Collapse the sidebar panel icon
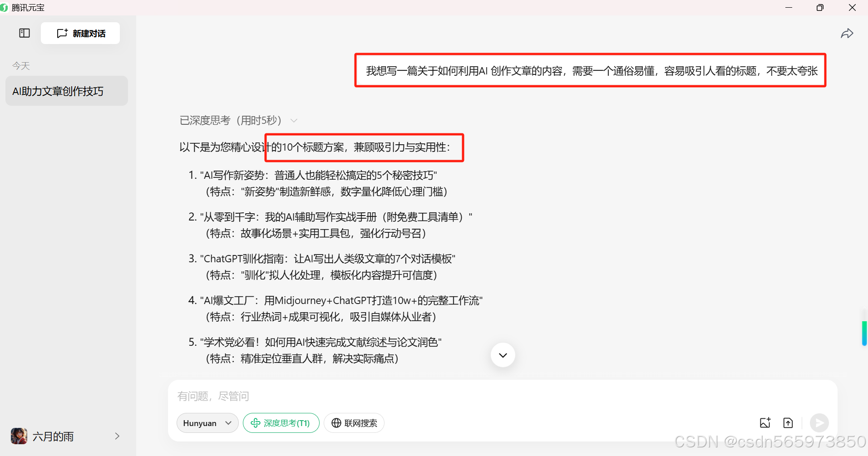Screen dimensions: 868x456 coord(25,33)
